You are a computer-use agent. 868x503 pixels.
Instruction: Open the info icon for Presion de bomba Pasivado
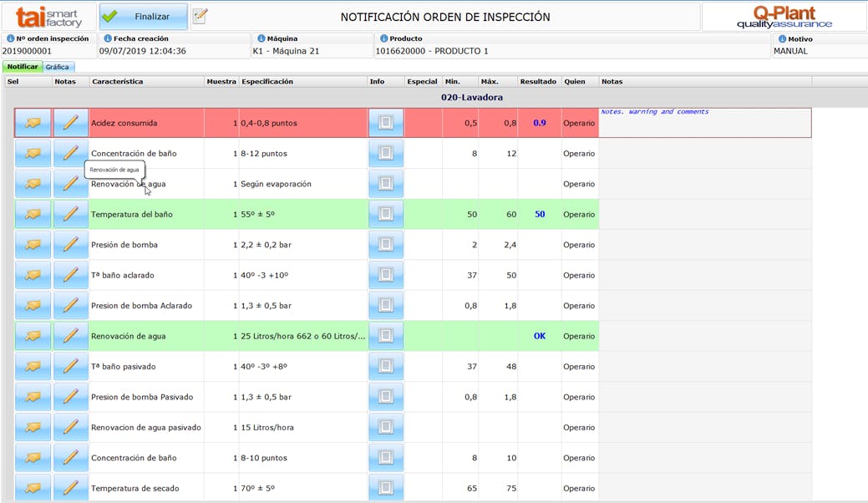coord(386,397)
